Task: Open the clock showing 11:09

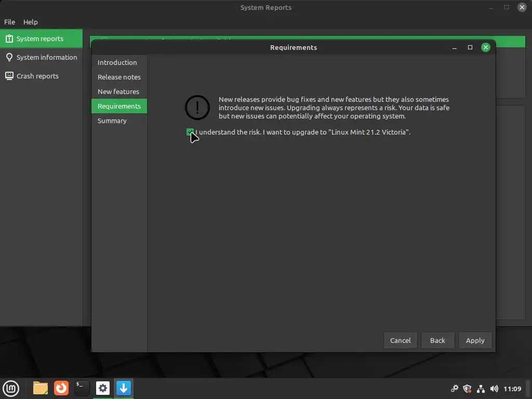Action: coord(512,389)
